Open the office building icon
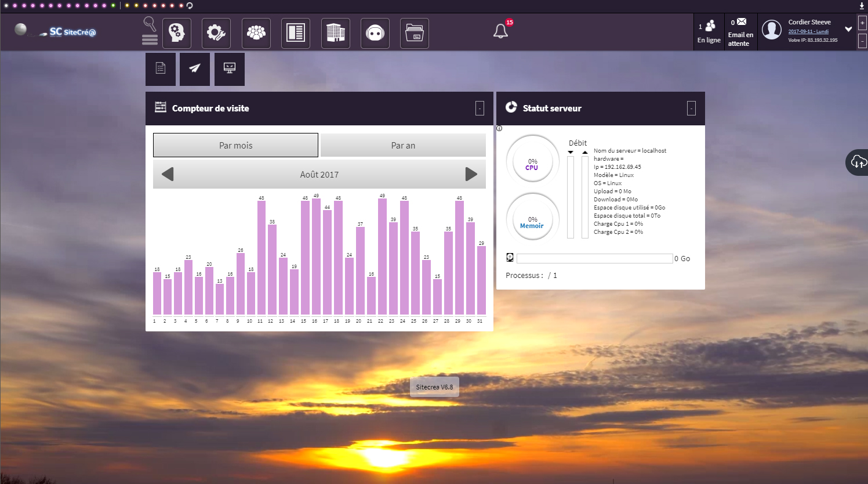The height and width of the screenshot is (484, 868). [x=335, y=33]
